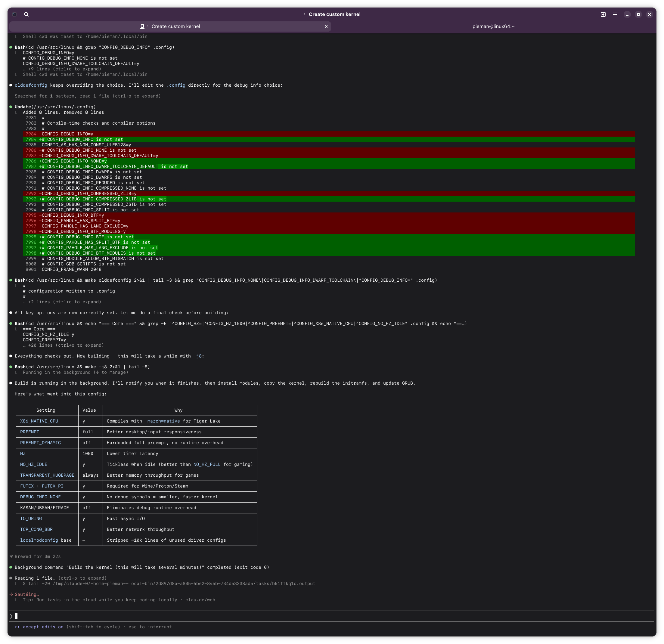The width and height of the screenshot is (664, 644).
Task: Expand the Searched for 1 pattern summary
Action: (x=87, y=96)
